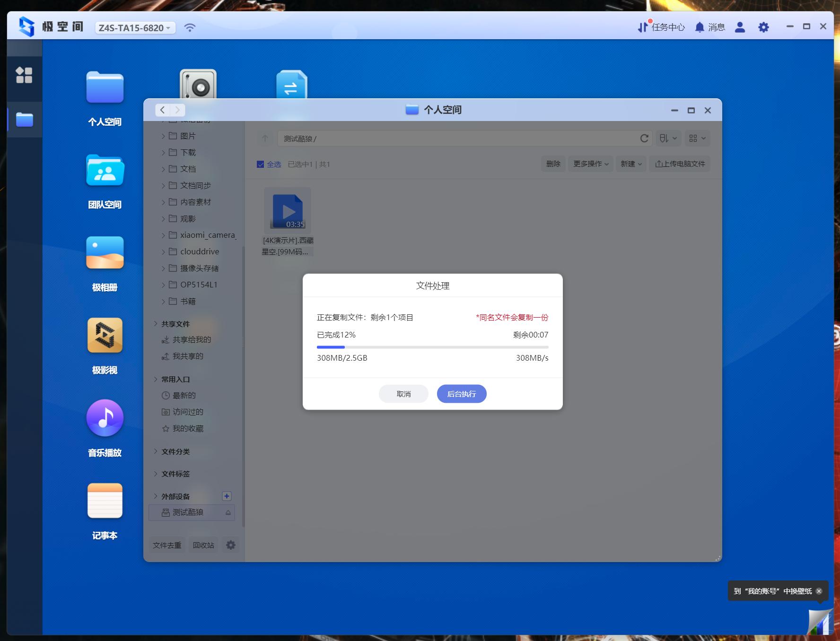Screen dimensions: 840x641
Task: Click the file copy progress bar
Action: pos(432,347)
